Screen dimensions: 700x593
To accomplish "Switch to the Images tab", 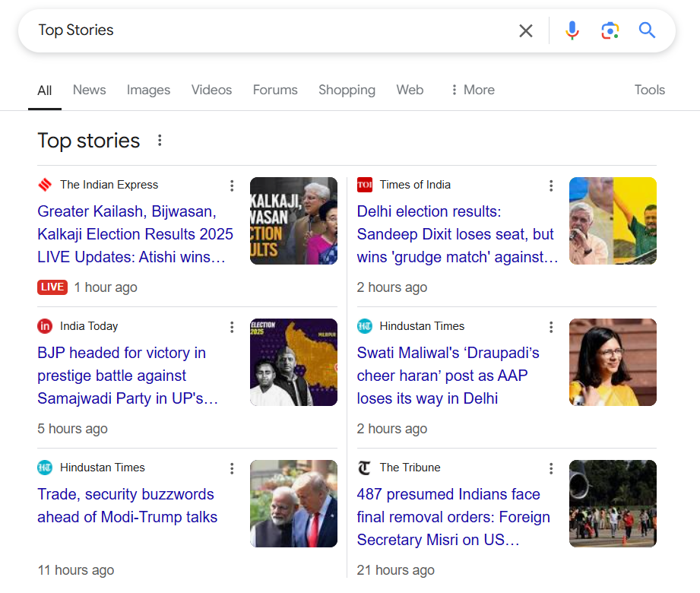I will (x=148, y=90).
